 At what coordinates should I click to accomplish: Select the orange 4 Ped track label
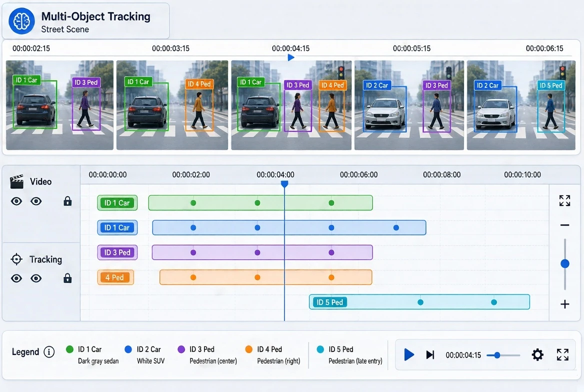[x=115, y=277]
